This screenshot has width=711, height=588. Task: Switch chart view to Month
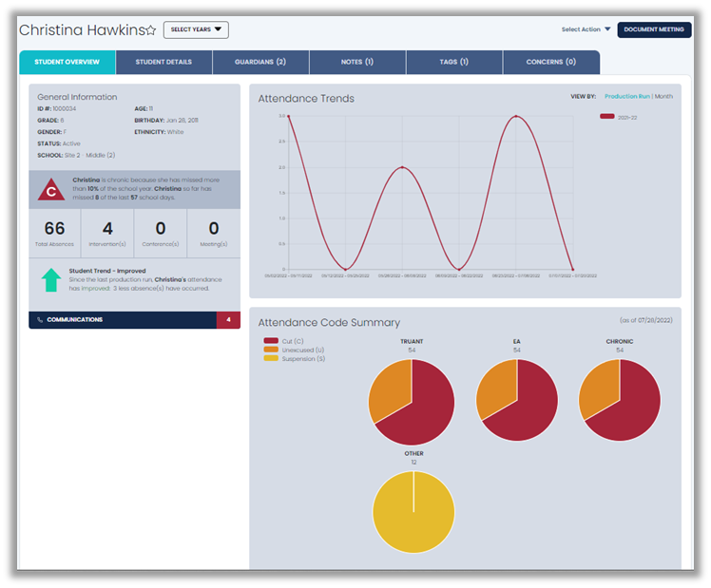pyautogui.click(x=663, y=96)
